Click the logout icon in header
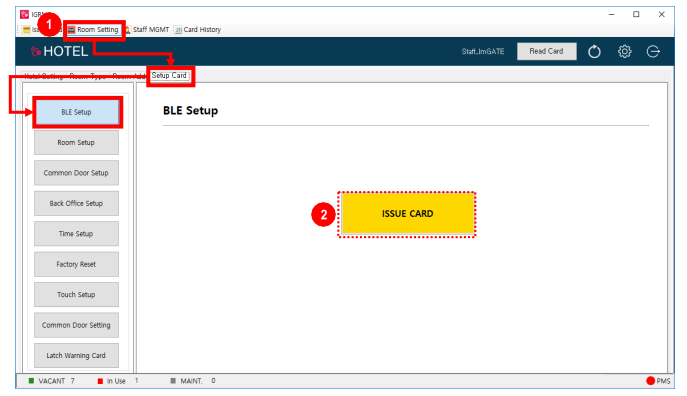This screenshot has width=687, height=396. coord(653,52)
